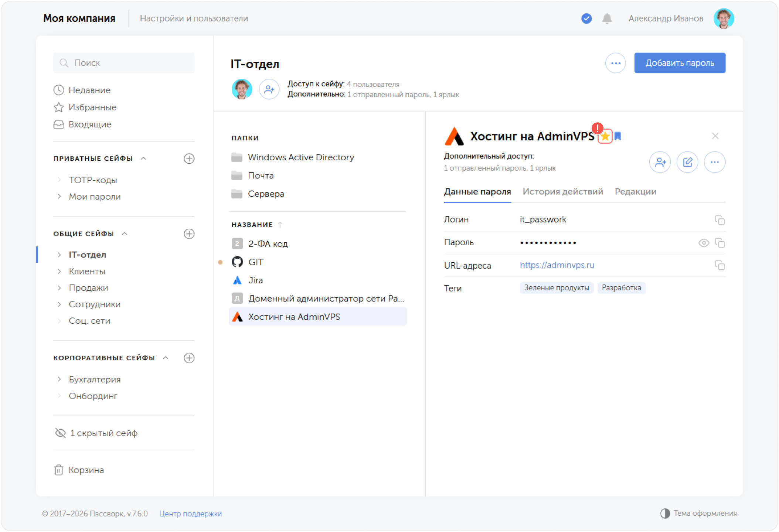Click add user icon in password panel
The width and height of the screenshot is (779, 532).
660,162
